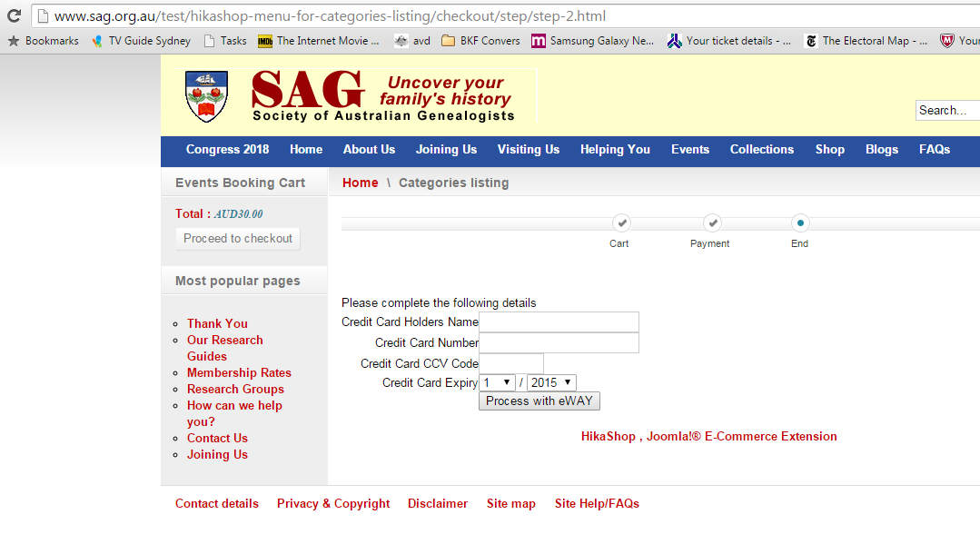Open the Collections menu
Screen dimensions: 980x554
click(762, 150)
